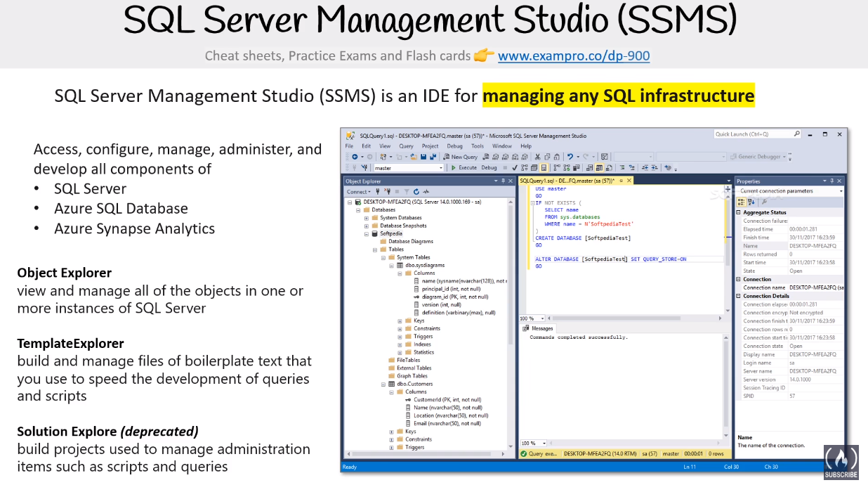Open the Query menu
Viewport: 868px width, 485px height.
406,146
